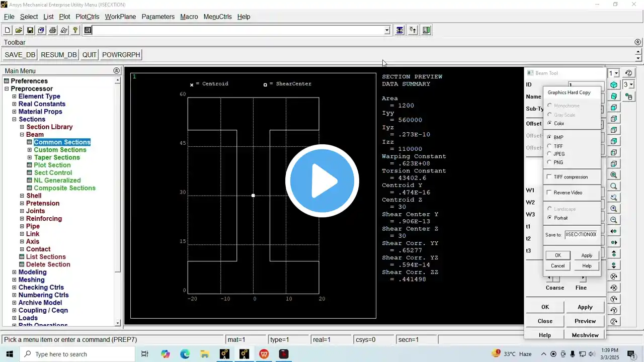644x362 pixels.
Task: Pan the model up with arrow icon
Action: 614,254
